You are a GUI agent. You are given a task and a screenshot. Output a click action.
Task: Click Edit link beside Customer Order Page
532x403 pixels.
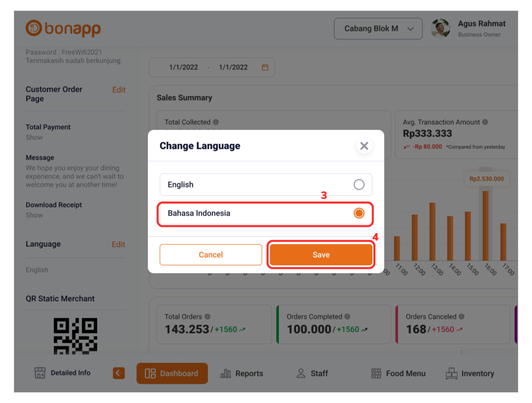pos(119,90)
